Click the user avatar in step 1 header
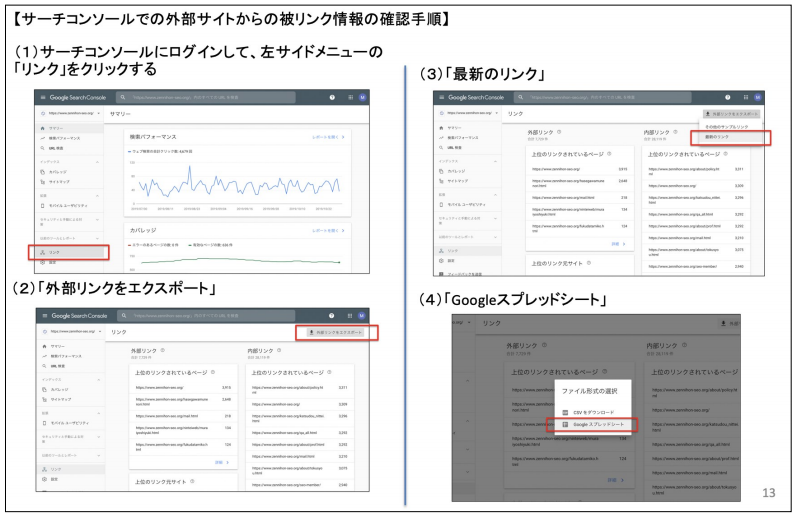Viewport: 796px width, 516px height. click(x=363, y=98)
